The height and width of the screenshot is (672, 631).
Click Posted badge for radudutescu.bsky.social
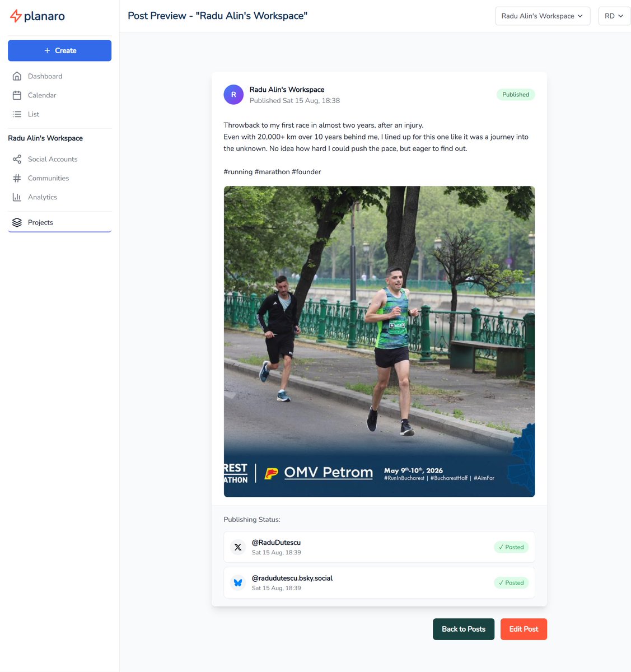pos(511,582)
